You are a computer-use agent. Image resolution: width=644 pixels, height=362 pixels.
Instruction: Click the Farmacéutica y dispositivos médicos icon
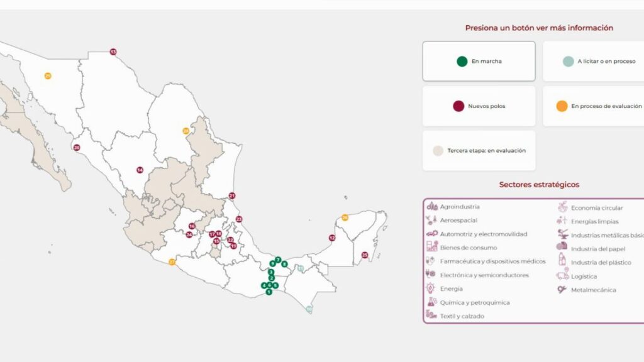click(430, 261)
